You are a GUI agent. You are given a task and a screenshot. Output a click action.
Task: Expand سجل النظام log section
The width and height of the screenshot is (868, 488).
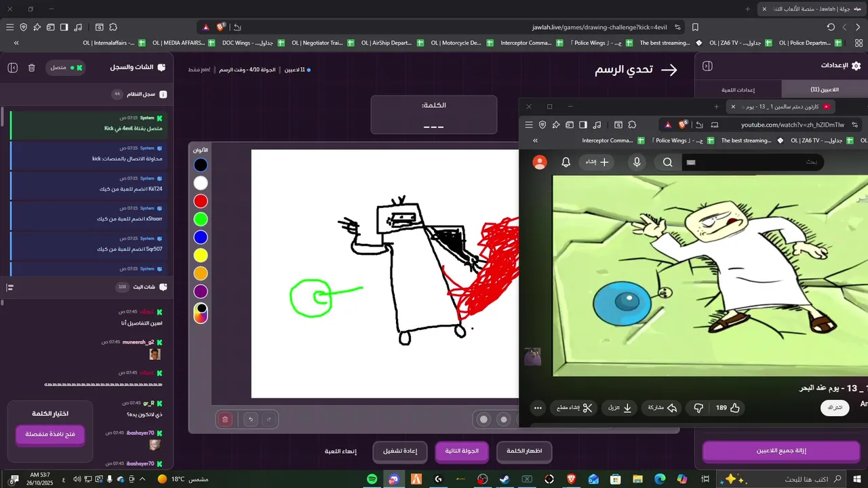[x=86, y=94]
